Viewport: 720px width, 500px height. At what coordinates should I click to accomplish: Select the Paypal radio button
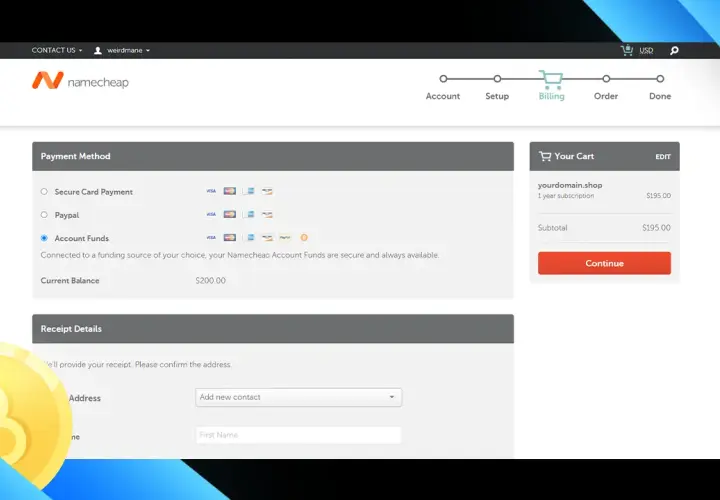44,214
